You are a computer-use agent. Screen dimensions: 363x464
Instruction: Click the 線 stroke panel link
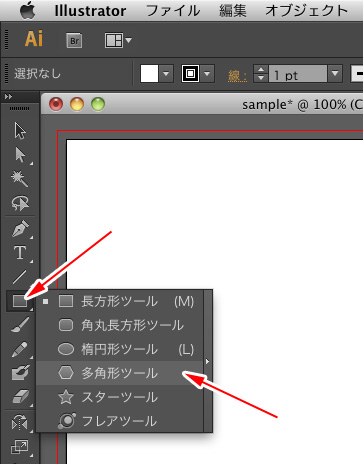(x=237, y=76)
